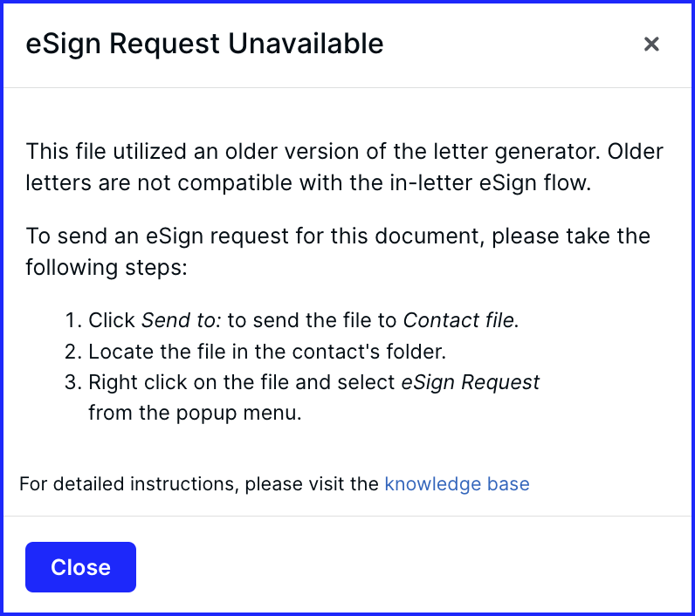Screen dimensions: 695x616
Task: Click the italic eSign Request text
Action: tap(471, 382)
